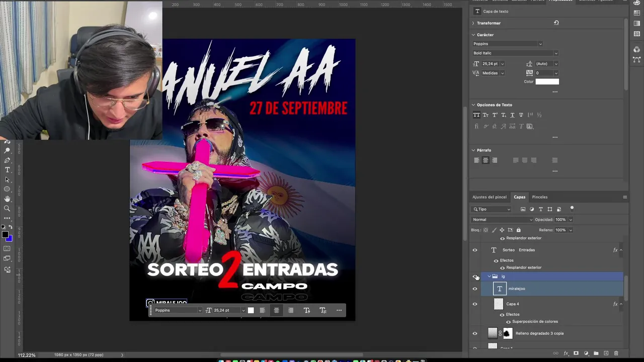The height and width of the screenshot is (362, 644).
Task: Select the Hand tool
Action: [x=7, y=199]
